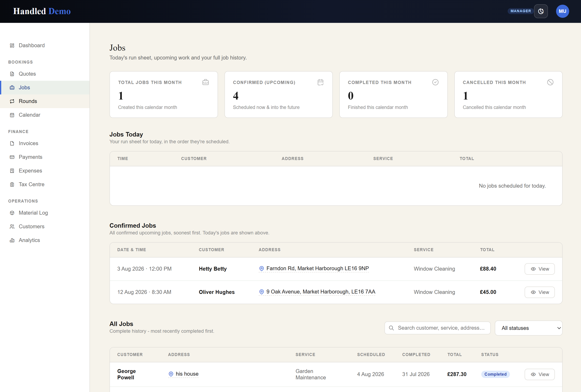Click the Total Jobs This Month card
Image resolution: width=581 pixels, height=392 pixels.
(x=164, y=94)
